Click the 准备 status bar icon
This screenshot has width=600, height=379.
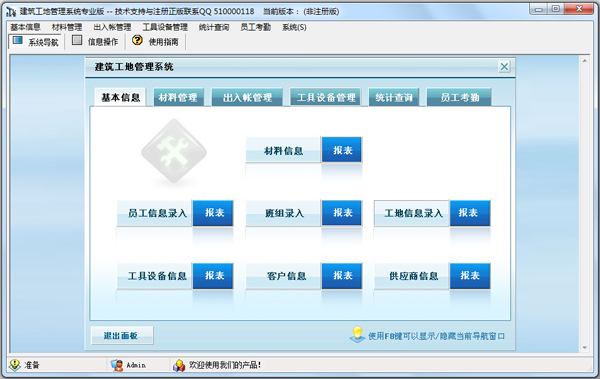pyautogui.click(x=15, y=365)
